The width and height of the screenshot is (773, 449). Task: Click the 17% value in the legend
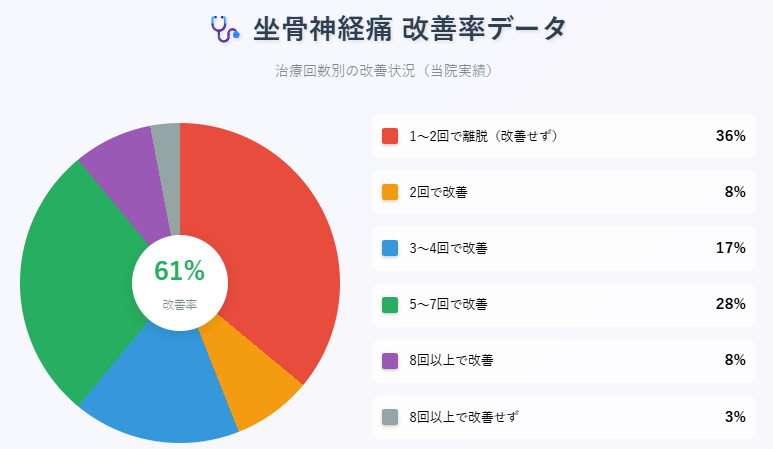(731, 248)
